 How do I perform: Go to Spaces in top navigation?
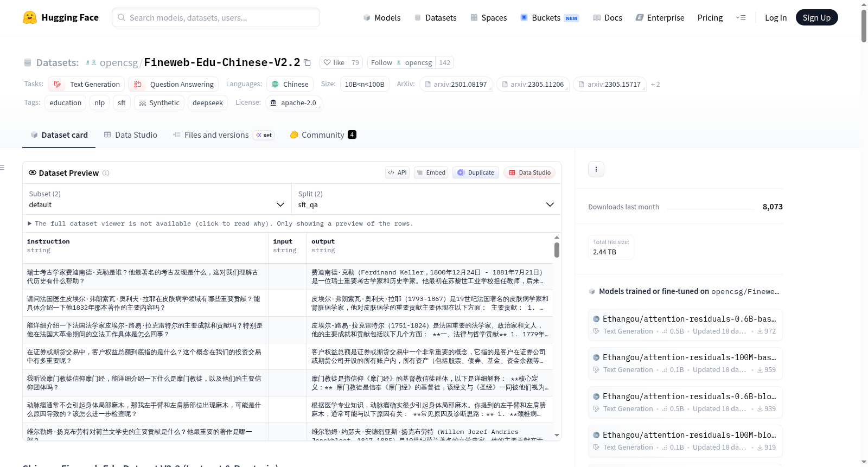pyautogui.click(x=488, y=18)
